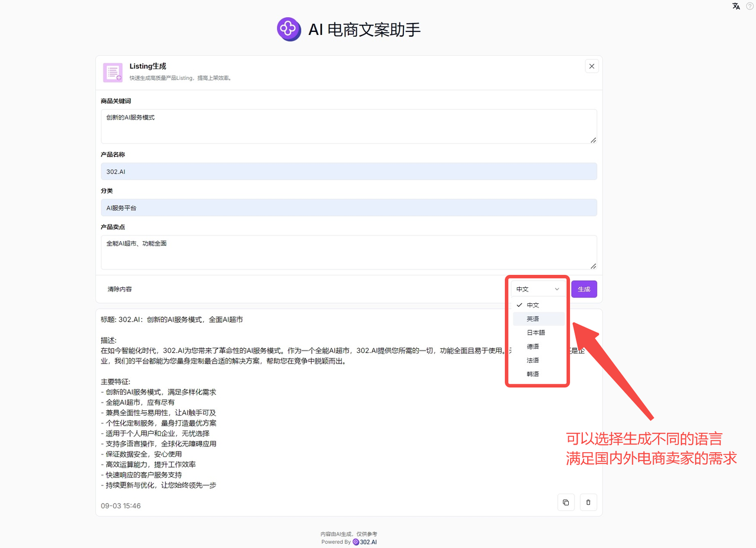Open the help question mark icon
This screenshot has width=756, height=548.
coord(750,6)
